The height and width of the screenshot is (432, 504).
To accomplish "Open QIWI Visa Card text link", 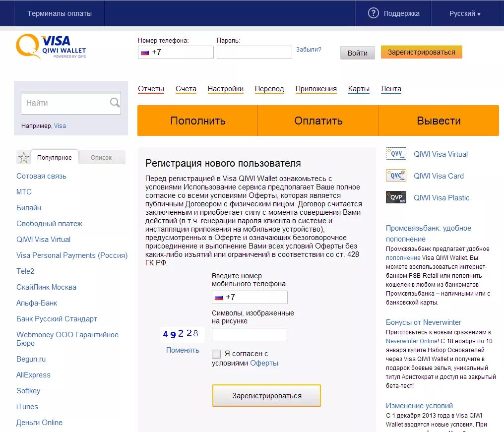I will tap(439, 176).
